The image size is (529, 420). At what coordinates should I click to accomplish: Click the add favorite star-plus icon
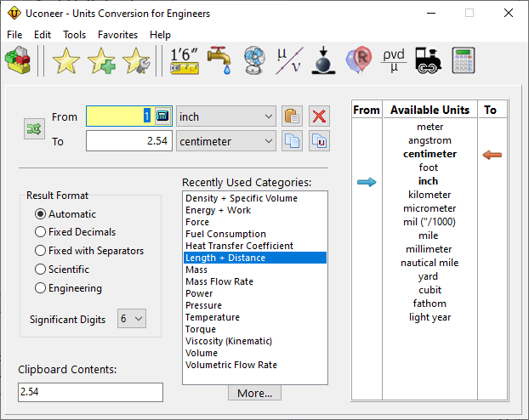pos(101,60)
